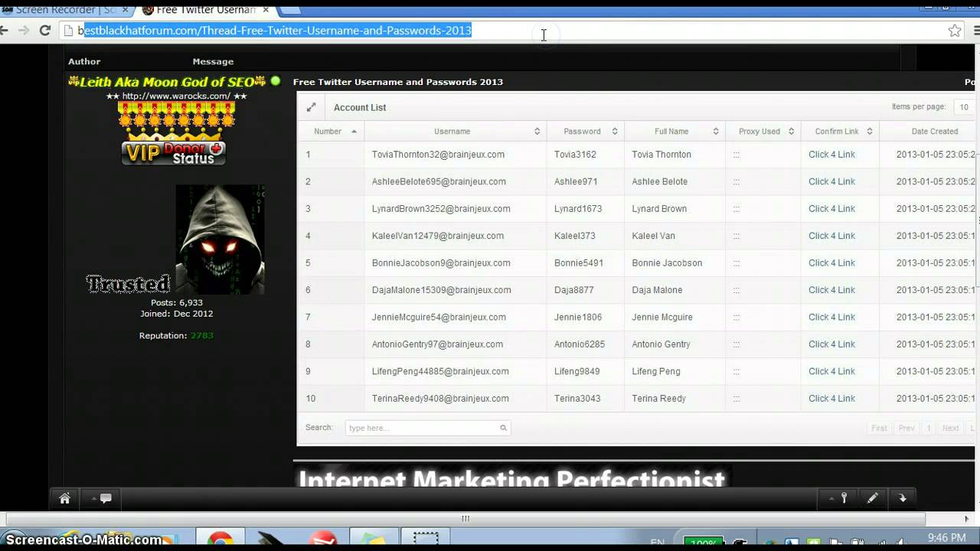Screen dimensions: 980x551
Task: Click the browser forward arrow
Action: coord(24,31)
